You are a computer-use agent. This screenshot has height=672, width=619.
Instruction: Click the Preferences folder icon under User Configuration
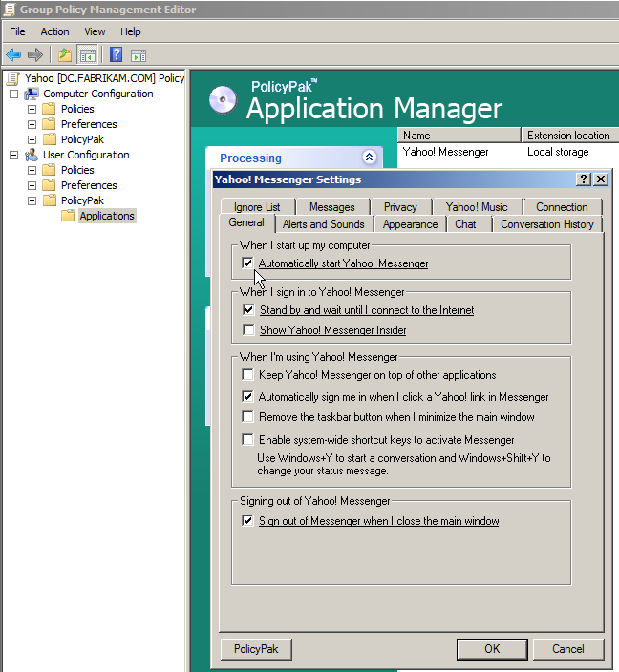[x=50, y=185]
